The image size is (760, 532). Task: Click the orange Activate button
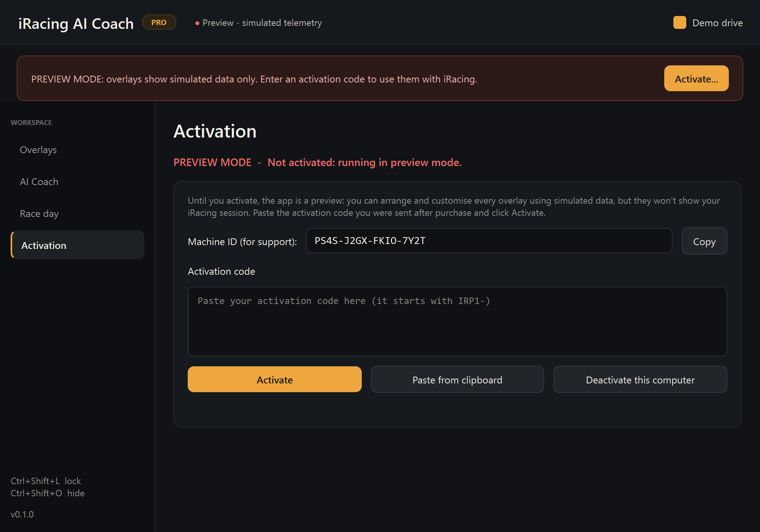pyautogui.click(x=274, y=380)
